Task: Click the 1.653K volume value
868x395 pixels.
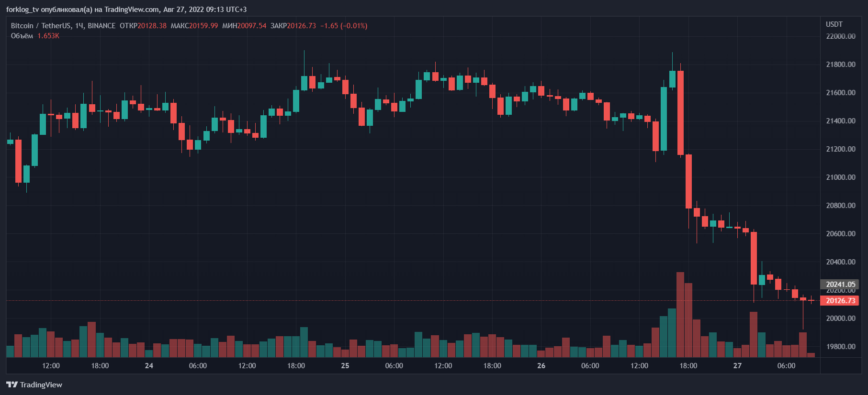Action: [48, 36]
